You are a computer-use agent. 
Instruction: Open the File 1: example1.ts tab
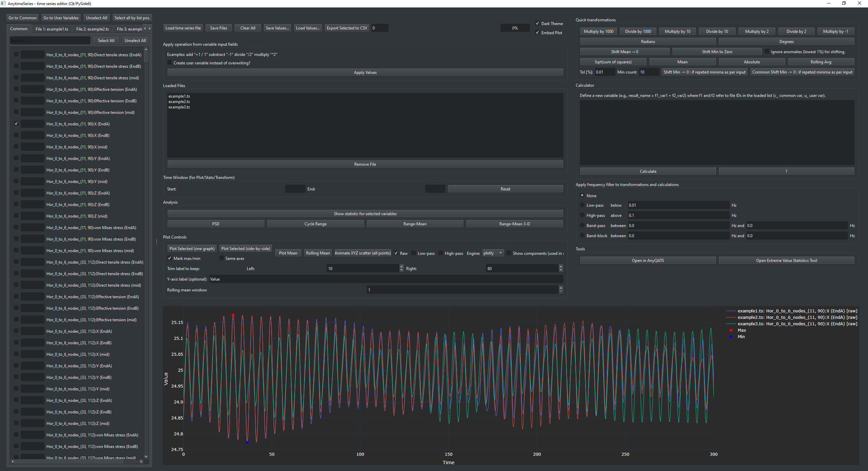52,29
